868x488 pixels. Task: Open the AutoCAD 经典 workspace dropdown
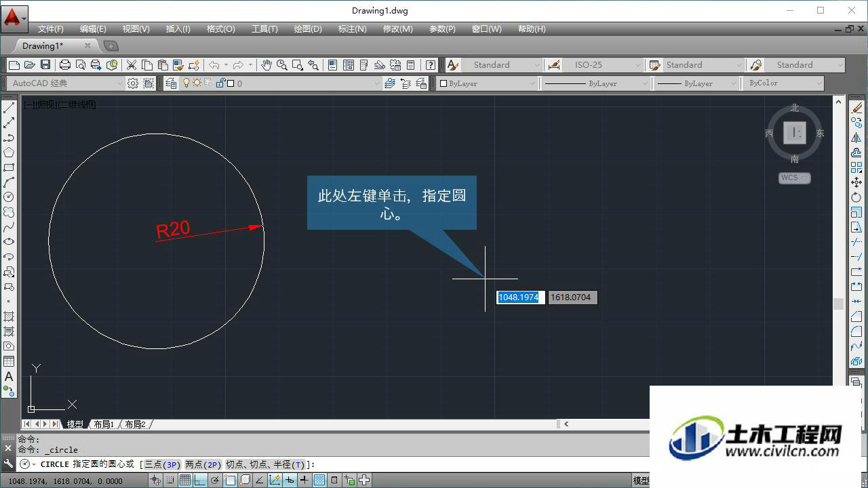[x=66, y=83]
